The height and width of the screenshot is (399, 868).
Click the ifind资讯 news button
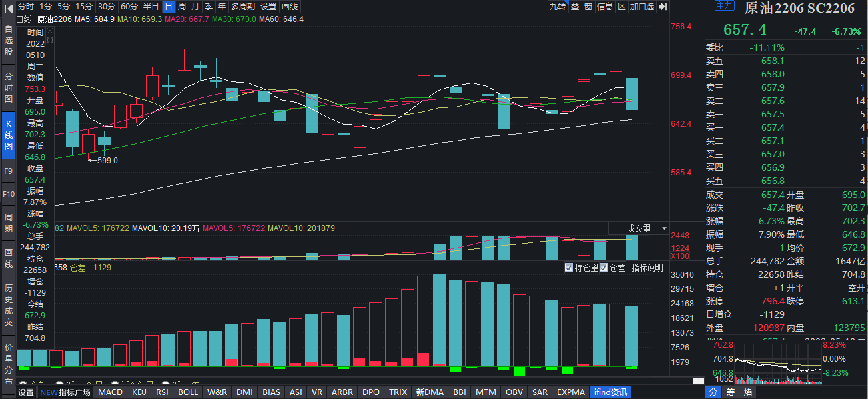click(x=610, y=392)
